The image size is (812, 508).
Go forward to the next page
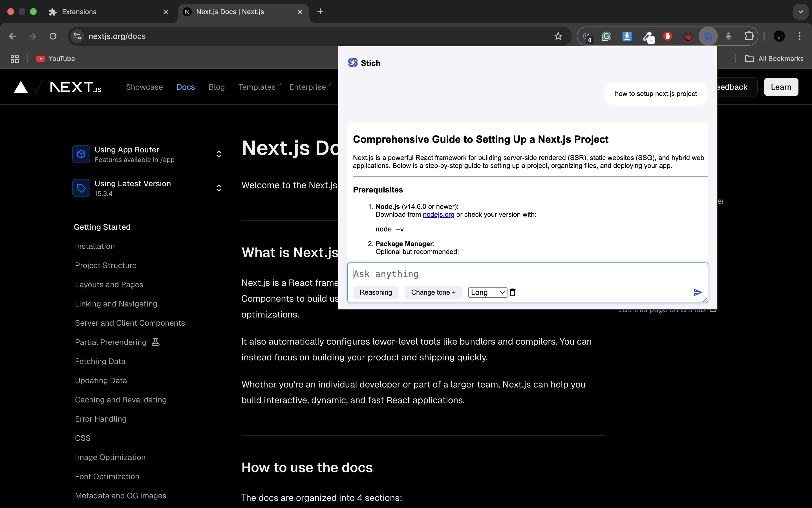coord(32,36)
